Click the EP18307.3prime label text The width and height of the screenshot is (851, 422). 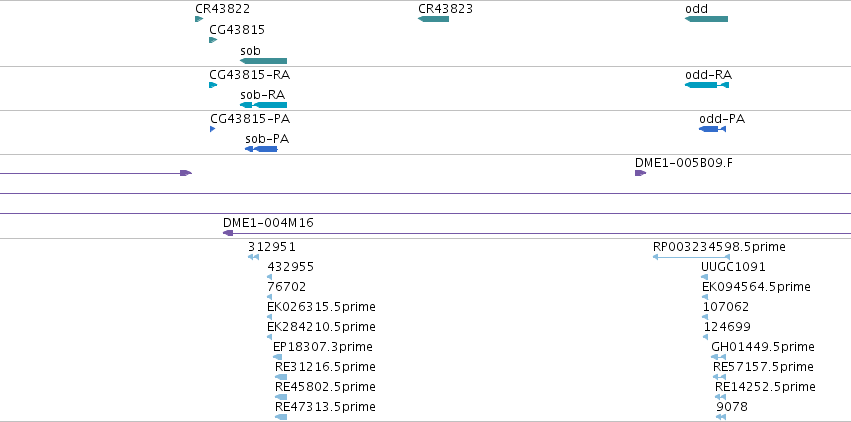pyautogui.click(x=323, y=347)
